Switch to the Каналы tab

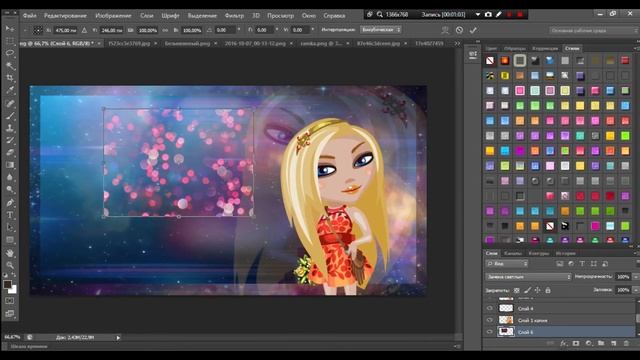tap(513, 253)
